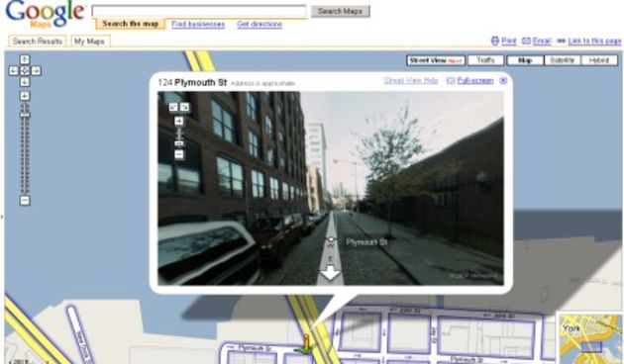Click the full-screen icon beside Full-screen
Screen dimensions: 624x364
451,81
